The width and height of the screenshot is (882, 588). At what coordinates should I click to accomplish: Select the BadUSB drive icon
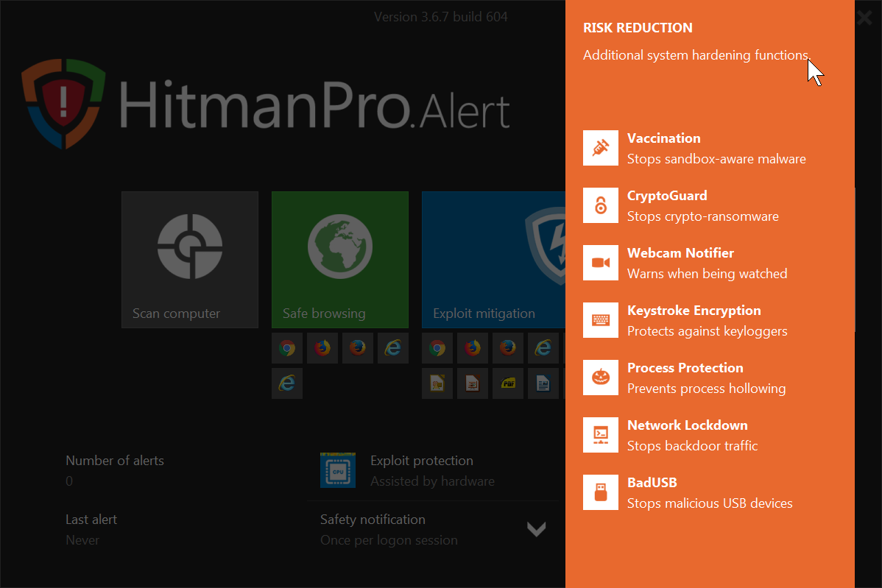click(600, 492)
